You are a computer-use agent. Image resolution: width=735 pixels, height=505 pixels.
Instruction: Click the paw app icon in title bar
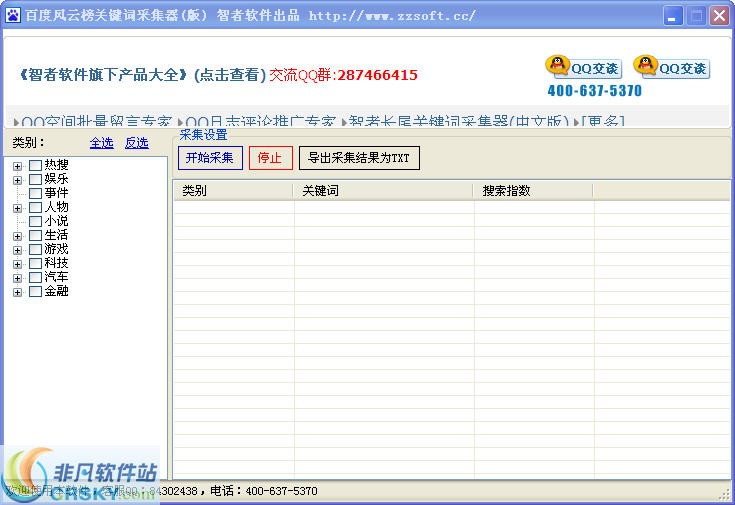[x=13, y=15]
